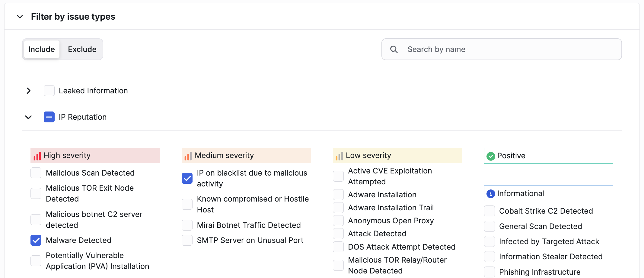Screen dimensions: 644x278
Task: Click the High severity bar icon
Action: tap(37, 156)
